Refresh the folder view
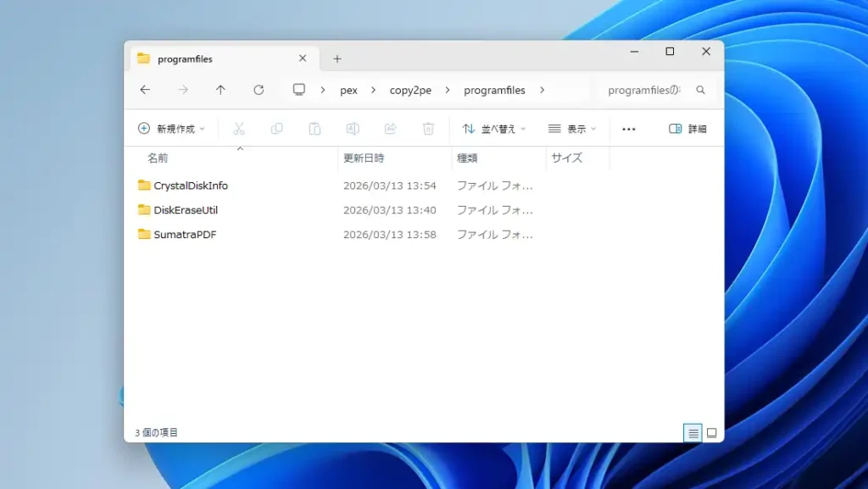The height and width of the screenshot is (489, 868). (x=259, y=90)
